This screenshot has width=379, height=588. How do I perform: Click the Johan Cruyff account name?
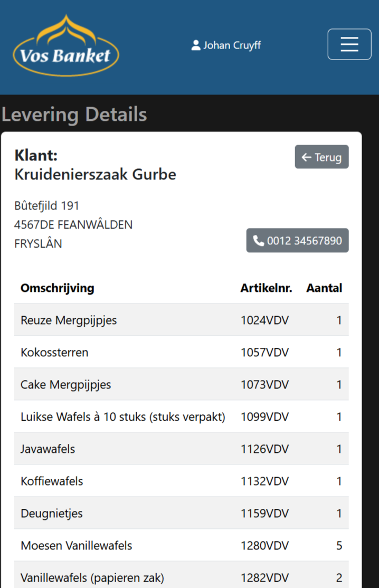[x=231, y=45]
